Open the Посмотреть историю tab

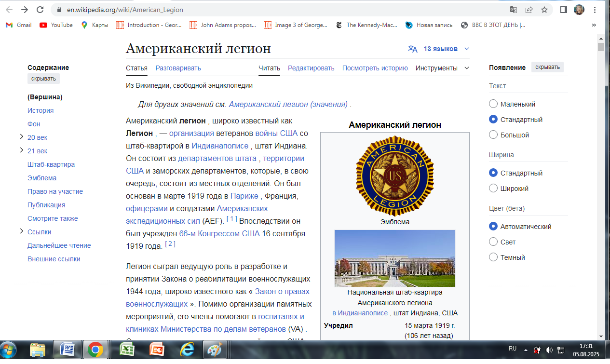pyautogui.click(x=375, y=68)
